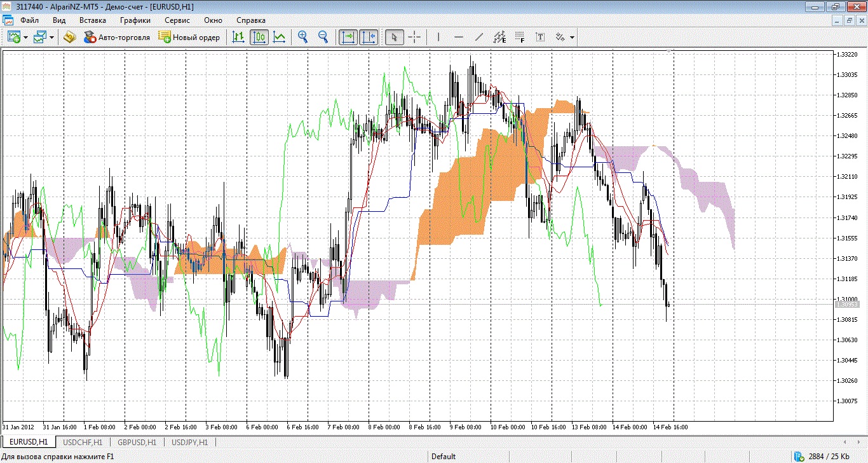Toggle chart shift from right edge
Screen dimensions: 868x463
[x=369, y=38]
